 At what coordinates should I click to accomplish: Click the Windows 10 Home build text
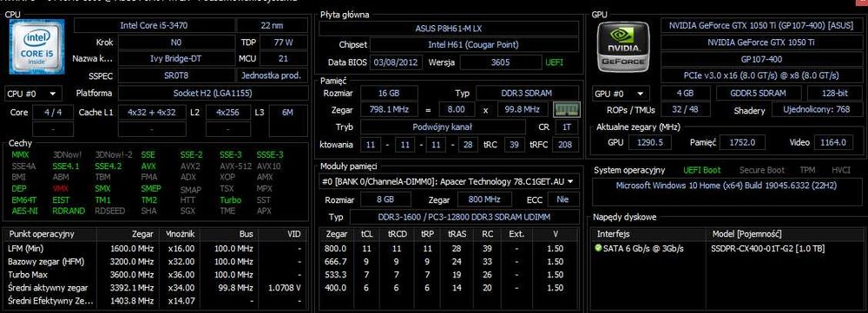point(727,186)
